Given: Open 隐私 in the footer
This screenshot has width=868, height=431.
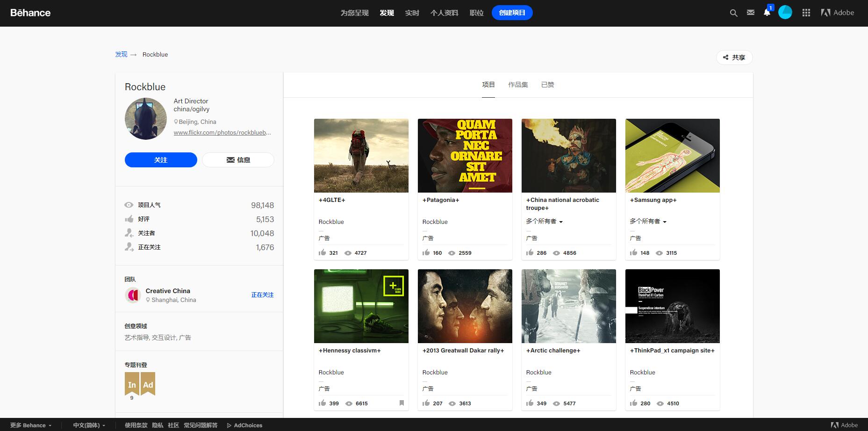Looking at the screenshot, I should (x=158, y=425).
